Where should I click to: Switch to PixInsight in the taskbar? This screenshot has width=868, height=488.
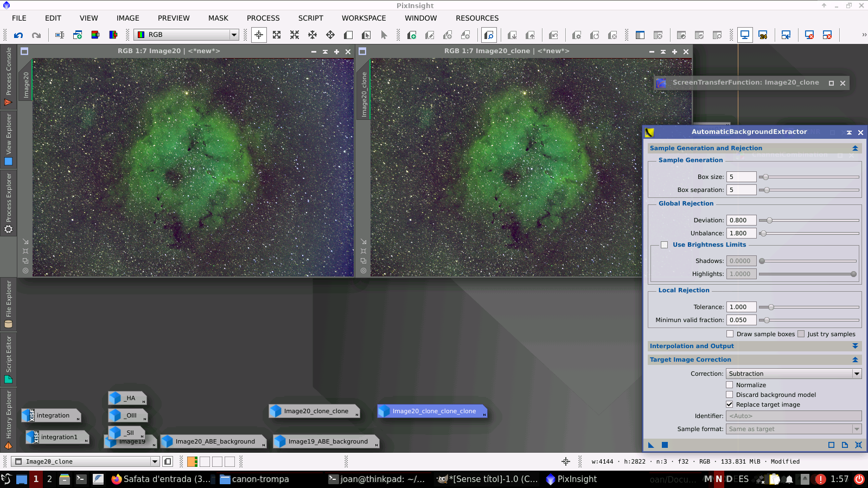(x=572, y=479)
